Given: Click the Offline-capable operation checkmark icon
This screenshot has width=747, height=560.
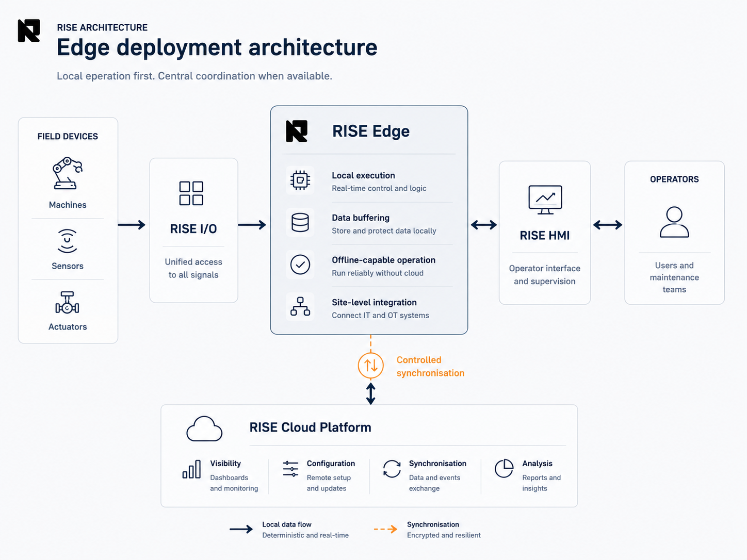Looking at the screenshot, I should pos(300,265).
